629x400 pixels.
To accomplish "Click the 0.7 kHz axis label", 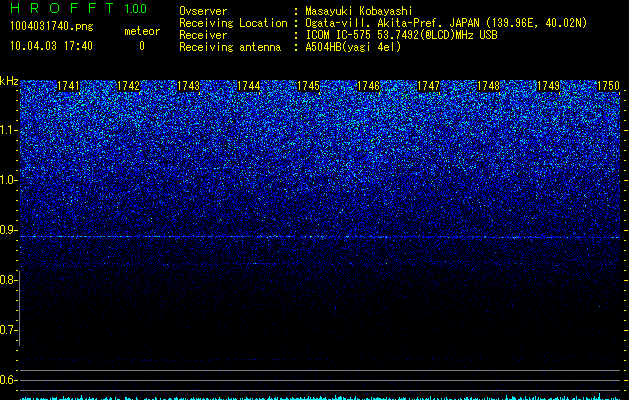I will 7,330.
